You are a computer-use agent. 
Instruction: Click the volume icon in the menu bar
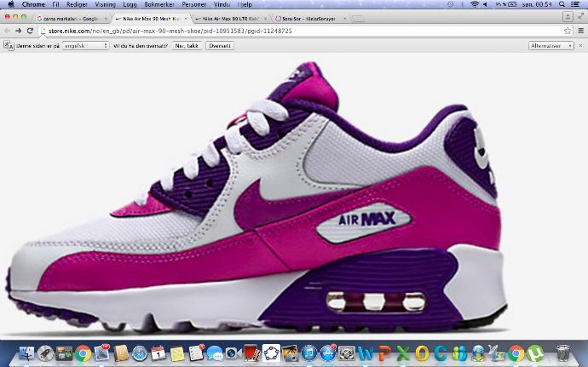pyautogui.click(x=485, y=4)
